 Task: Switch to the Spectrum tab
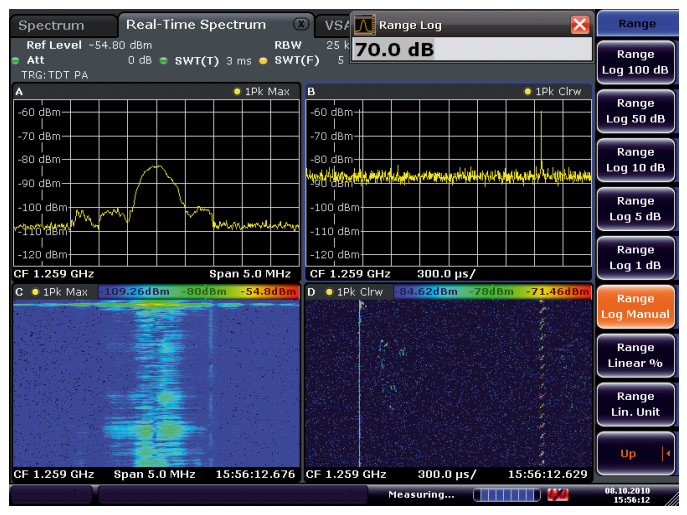click(x=64, y=25)
